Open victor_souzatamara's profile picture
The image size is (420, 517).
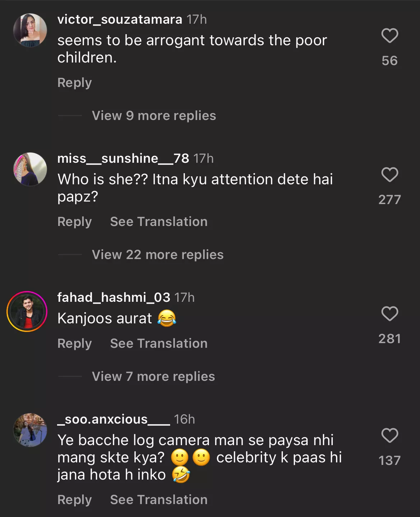tap(30, 30)
